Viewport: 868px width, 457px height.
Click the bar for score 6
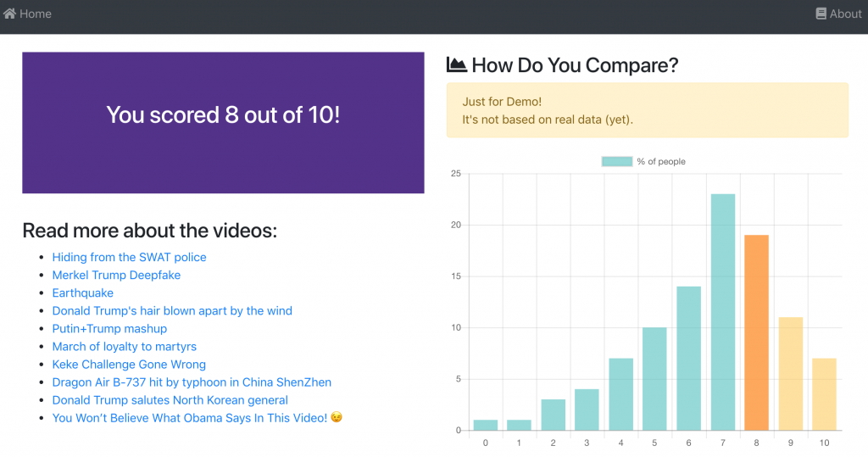(x=688, y=359)
